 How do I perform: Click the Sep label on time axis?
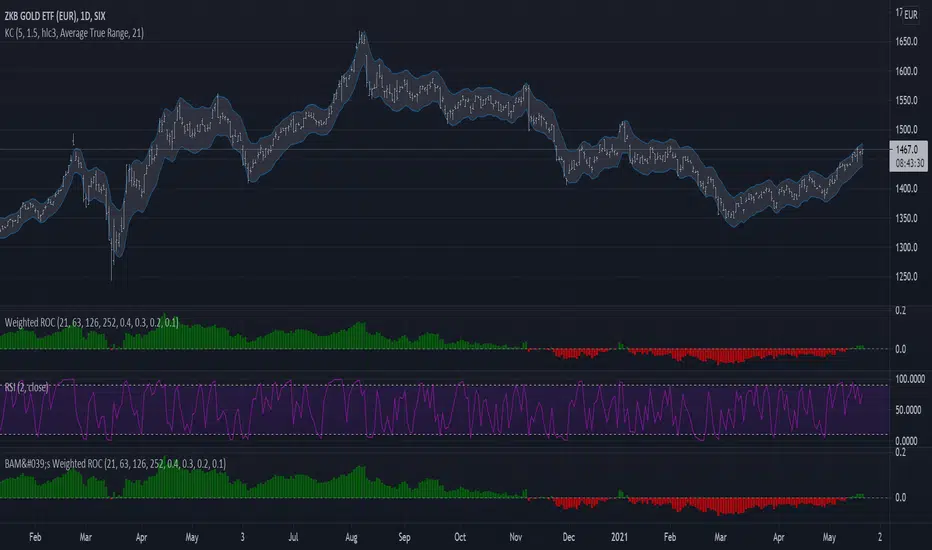tap(404, 538)
